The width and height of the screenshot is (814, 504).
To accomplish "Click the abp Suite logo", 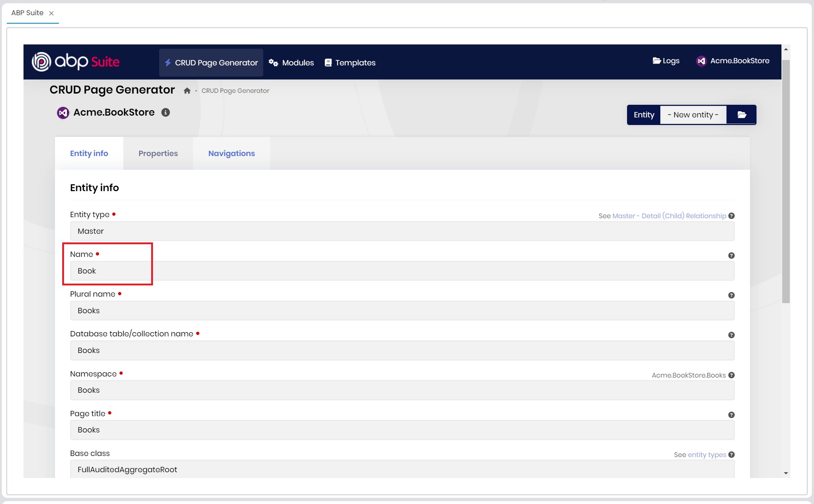I will [x=76, y=62].
